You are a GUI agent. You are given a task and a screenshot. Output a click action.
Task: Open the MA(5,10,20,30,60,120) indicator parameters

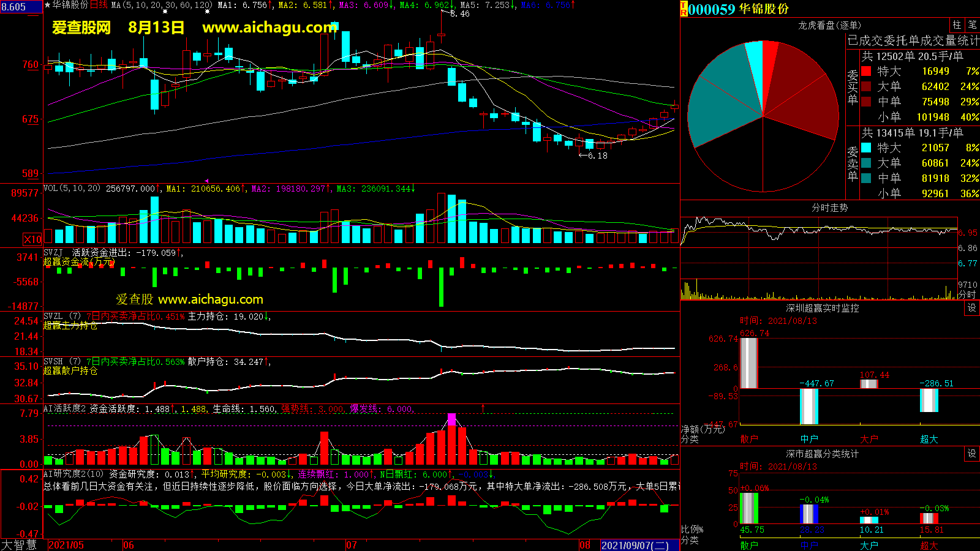162,5
